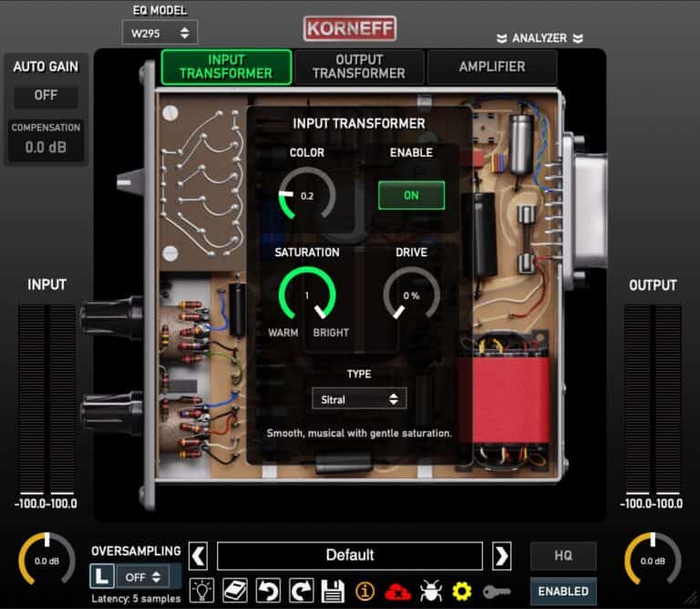Click the bug report icon
Image resolution: width=700 pixels, height=609 pixels.
pos(430,591)
